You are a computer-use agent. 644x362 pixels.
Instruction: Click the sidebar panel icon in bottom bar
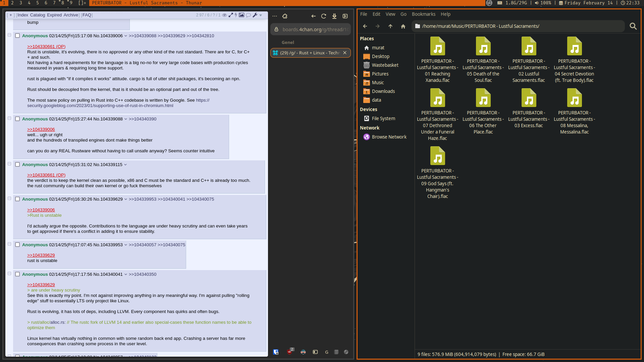pos(315,352)
